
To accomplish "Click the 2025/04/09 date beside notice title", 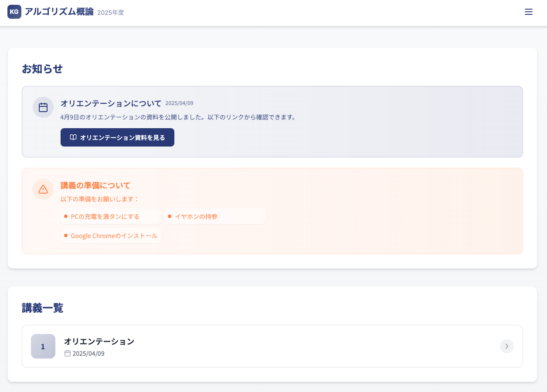I will (179, 103).
